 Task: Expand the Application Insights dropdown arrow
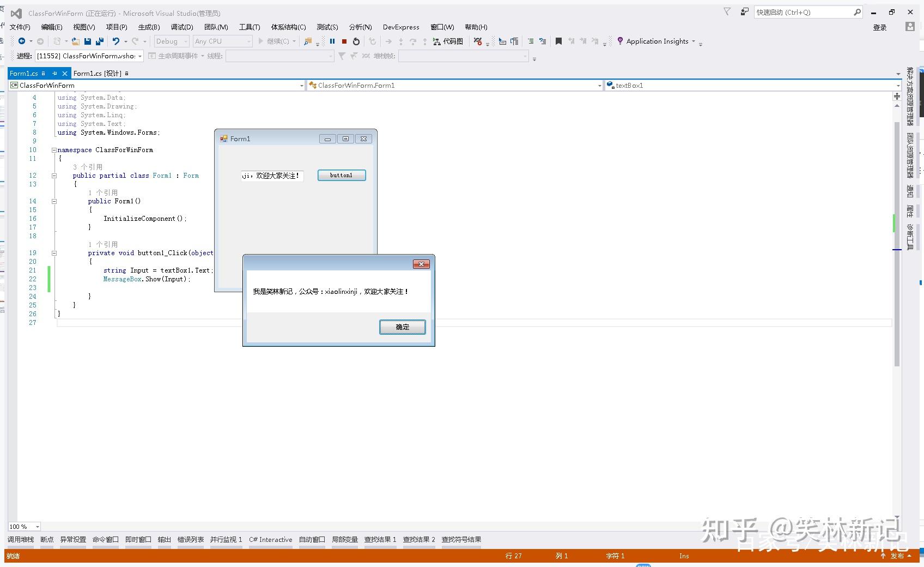click(694, 41)
